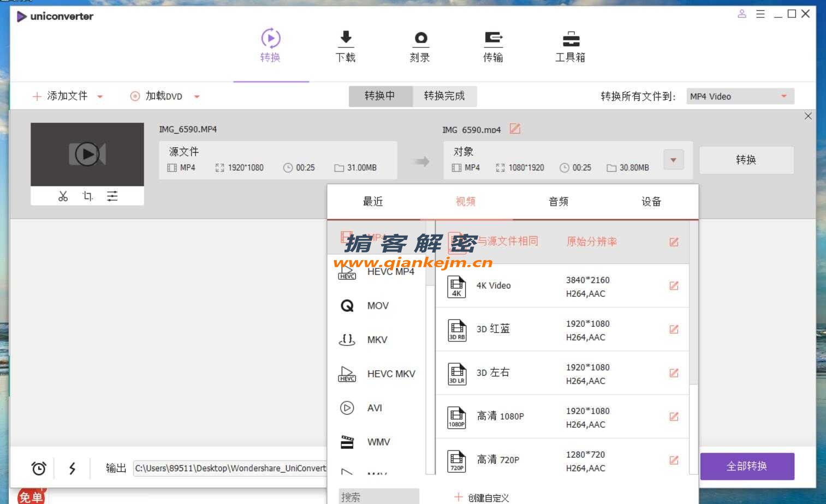Select the WMV format
Image resolution: width=826 pixels, height=504 pixels.
[x=376, y=442]
